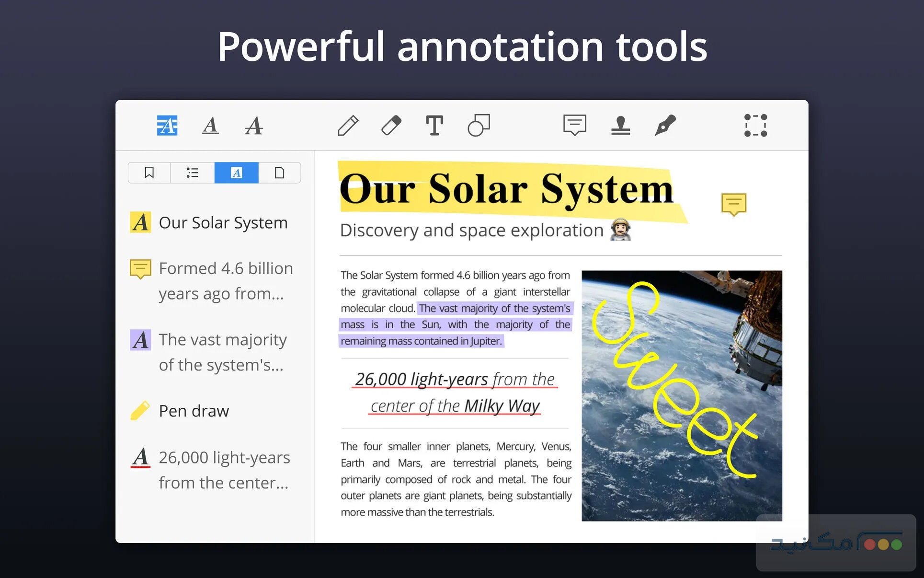The height and width of the screenshot is (578, 924).
Task: Select the underline text tool
Action: tap(210, 126)
